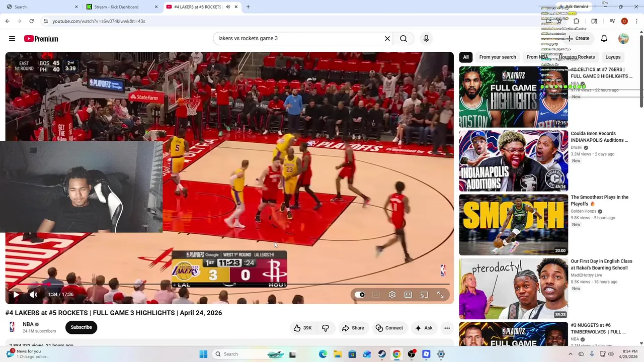Viewport: 644px width, 362px height.
Task: Open the NBA channel avatar
Action: coord(12,327)
